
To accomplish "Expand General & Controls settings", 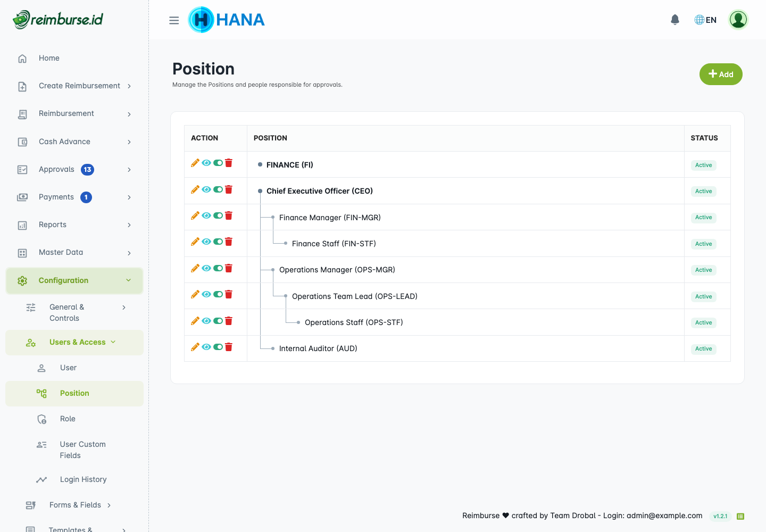I will [74, 313].
